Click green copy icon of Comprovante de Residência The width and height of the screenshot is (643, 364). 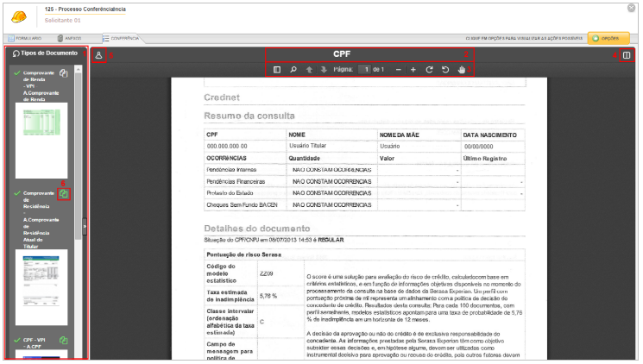pos(64,193)
